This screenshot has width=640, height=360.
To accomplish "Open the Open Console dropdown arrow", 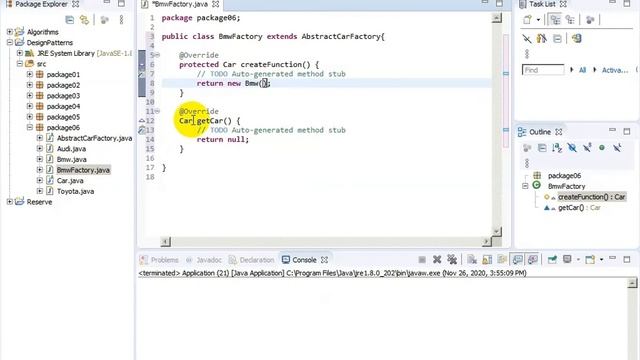I will [601, 260].
